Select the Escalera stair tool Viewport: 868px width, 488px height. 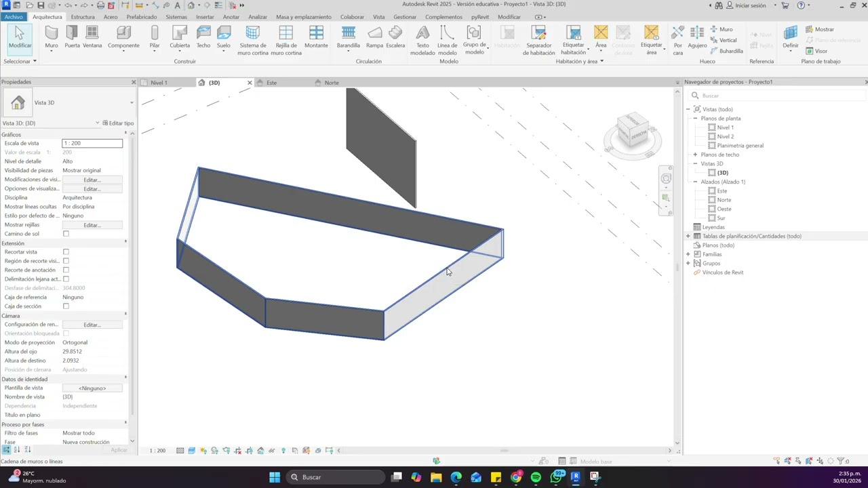(x=395, y=37)
